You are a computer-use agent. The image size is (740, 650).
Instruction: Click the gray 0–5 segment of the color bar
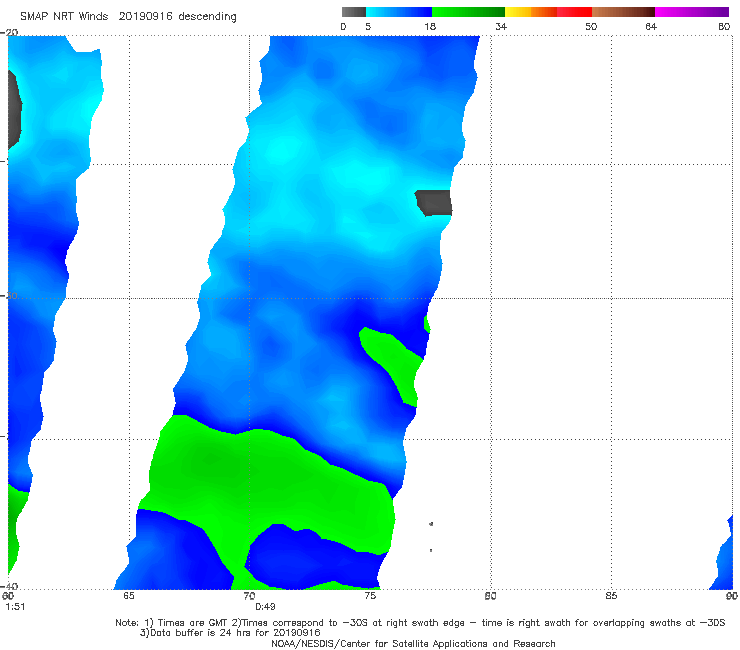pyautogui.click(x=353, y=12)
